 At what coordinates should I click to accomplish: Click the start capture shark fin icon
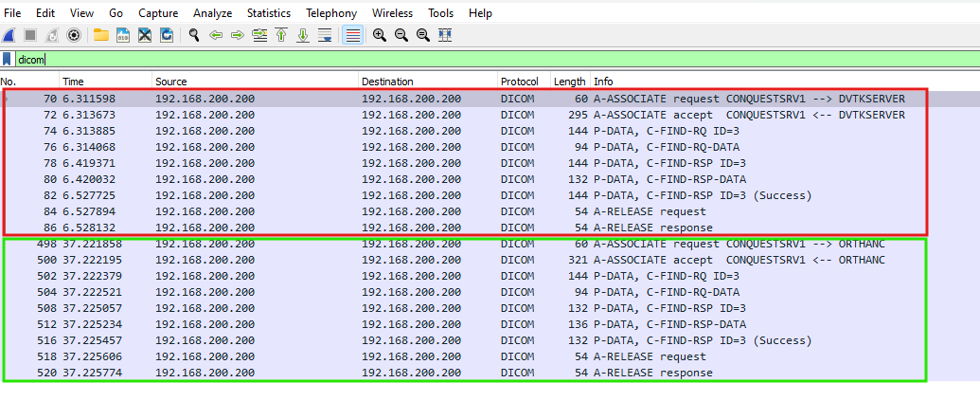tap(9, 35)
